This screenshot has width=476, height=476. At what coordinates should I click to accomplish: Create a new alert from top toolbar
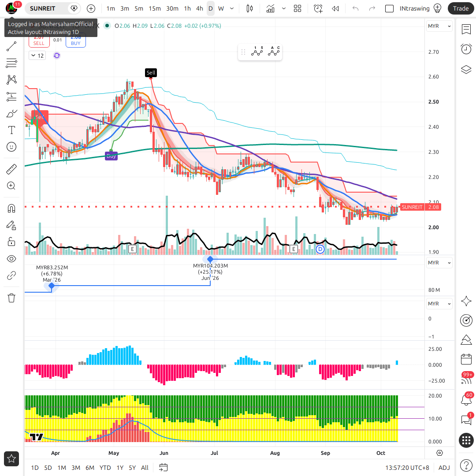[x=318, y=8]
